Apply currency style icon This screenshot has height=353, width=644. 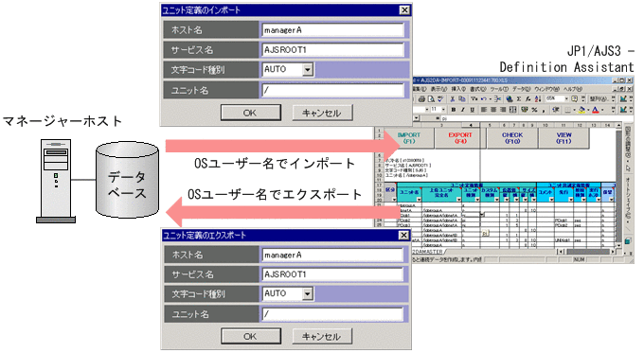click(x=525, y=110)
